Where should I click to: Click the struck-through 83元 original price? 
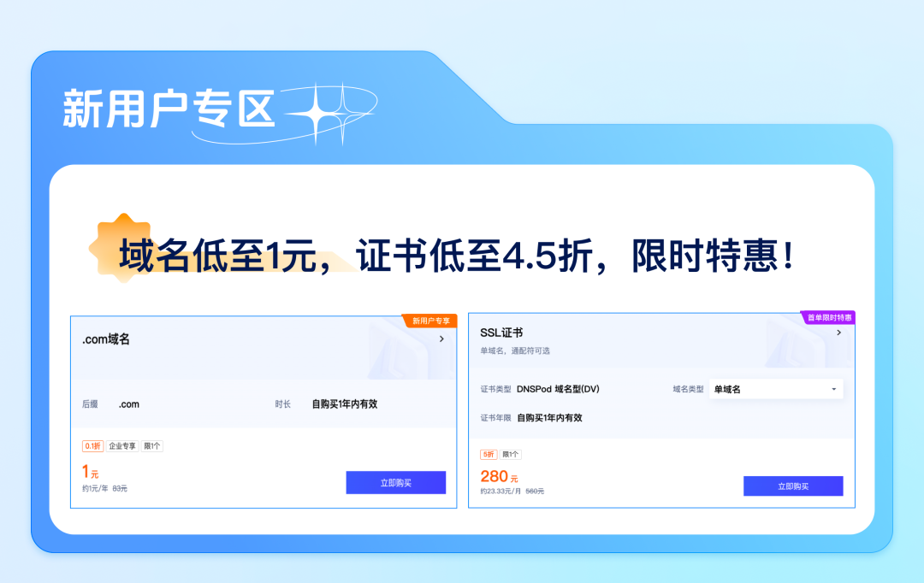click(120, 489)
